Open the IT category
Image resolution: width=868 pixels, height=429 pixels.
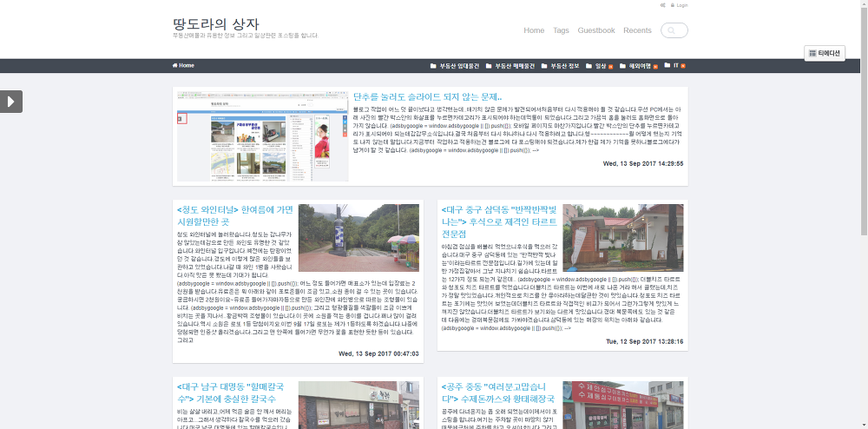pos(676,65)
